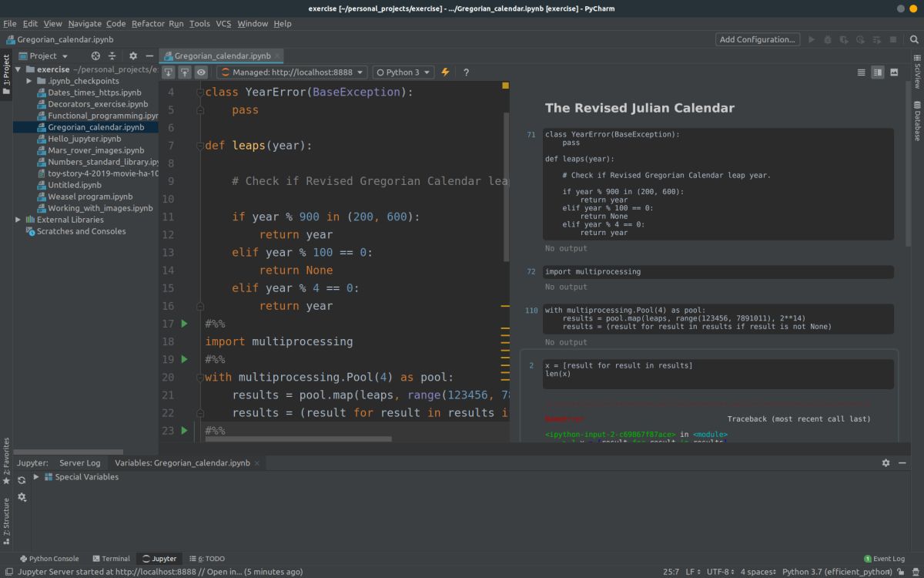
Task: Expand the .ipynb_checkpoints folder
Action: (29, 81)
